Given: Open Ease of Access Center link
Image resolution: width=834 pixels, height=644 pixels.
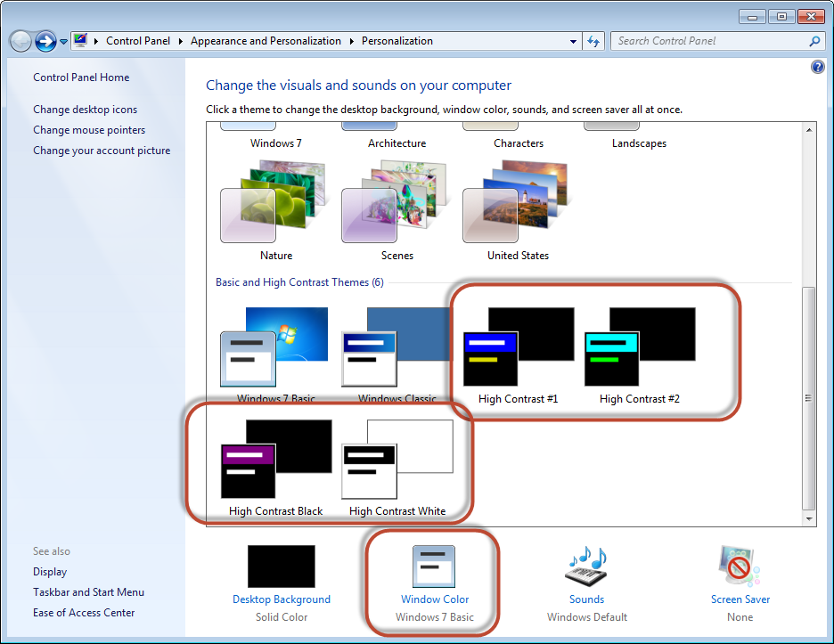Looking at the screenshot, I should click(84, 613).
